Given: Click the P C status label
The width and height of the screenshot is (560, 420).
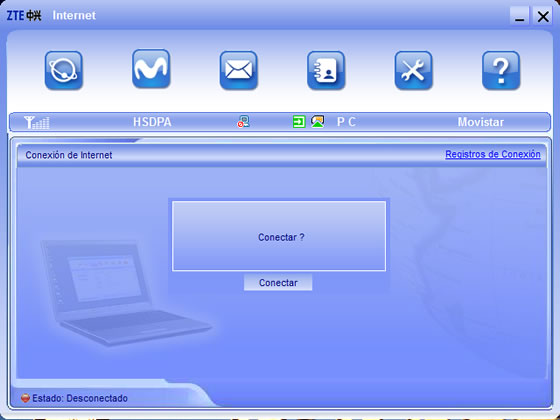Looking at the screenshot, I should [x=346, y=122].
